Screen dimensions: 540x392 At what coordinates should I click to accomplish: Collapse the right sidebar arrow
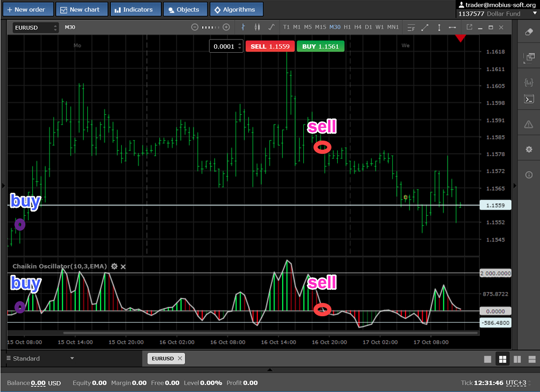(515, 186)
